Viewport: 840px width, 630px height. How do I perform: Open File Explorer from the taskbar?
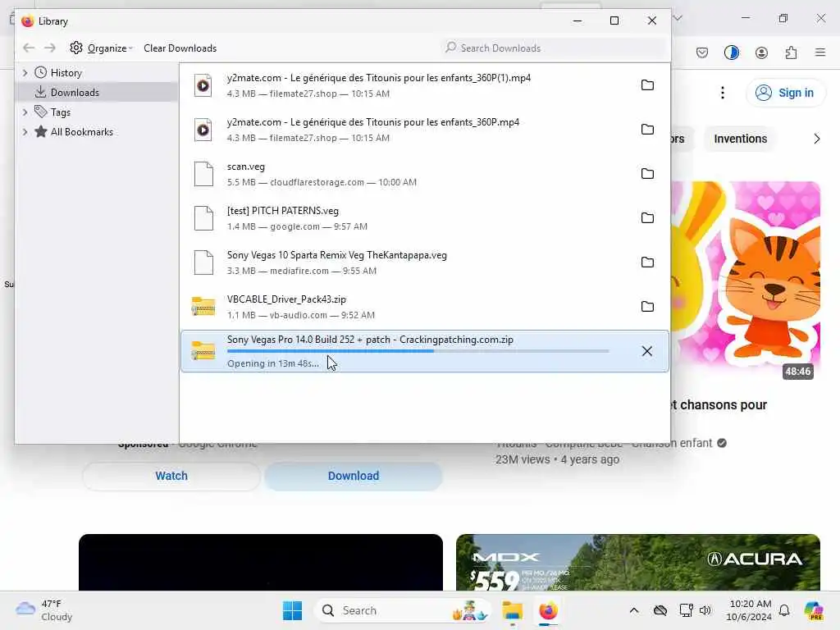pyautogui.click(x=512, y=610)
